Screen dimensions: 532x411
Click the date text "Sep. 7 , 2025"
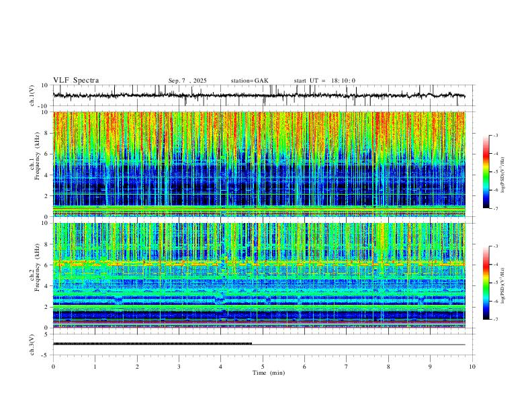(x=187, y=81)
